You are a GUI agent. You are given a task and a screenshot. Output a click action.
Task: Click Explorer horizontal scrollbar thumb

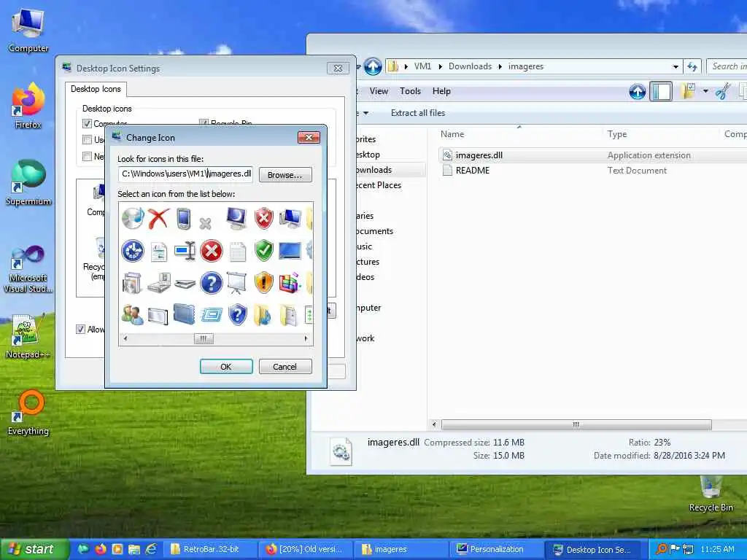(576, 424)
